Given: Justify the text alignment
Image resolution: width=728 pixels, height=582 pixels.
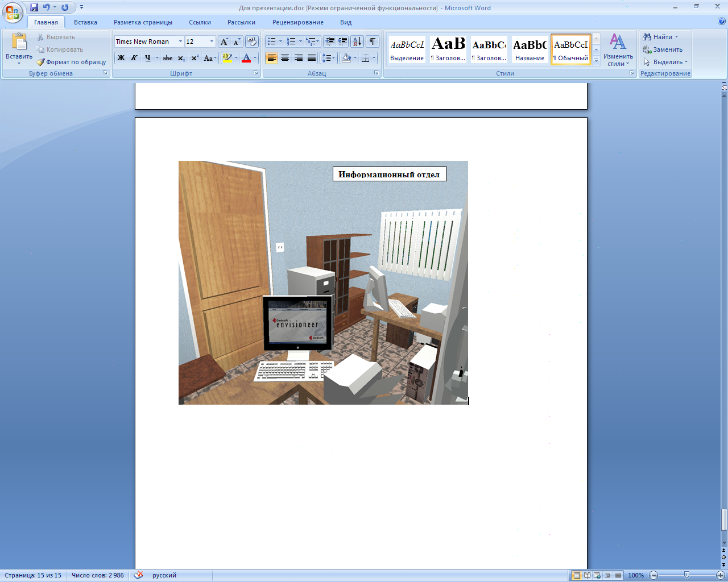Looking at the screenshot, I should [x=312, y=58].
